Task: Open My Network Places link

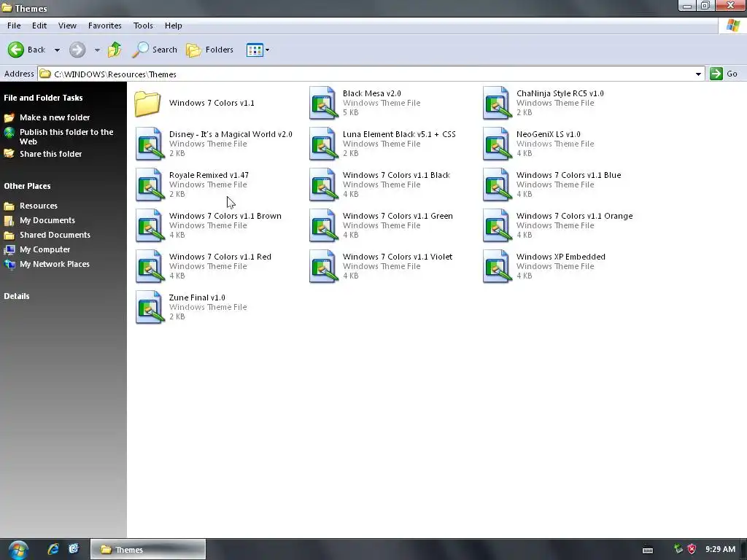Action: pyautogui.click(x=54, y=264)
